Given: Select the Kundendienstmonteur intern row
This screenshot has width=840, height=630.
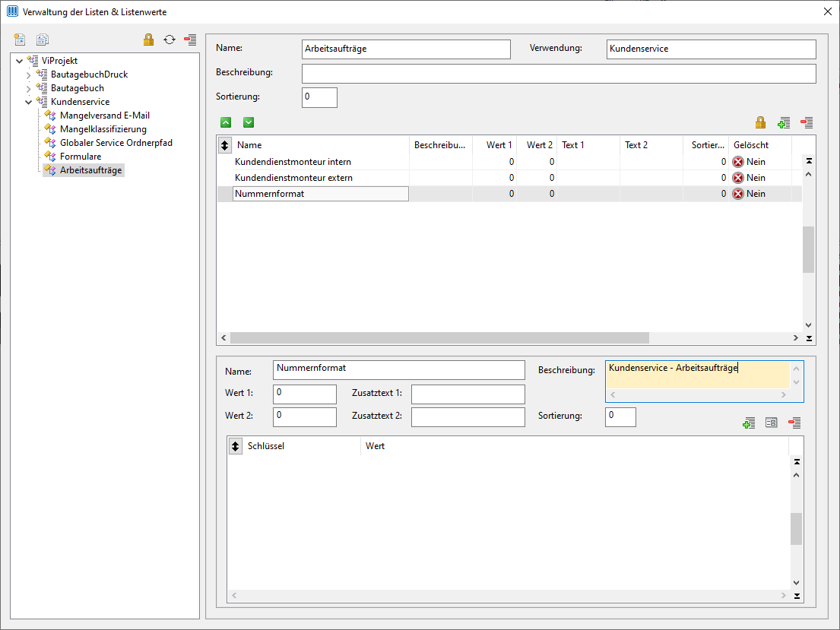Looking at the screenshot, I should (x=509, y=162).
